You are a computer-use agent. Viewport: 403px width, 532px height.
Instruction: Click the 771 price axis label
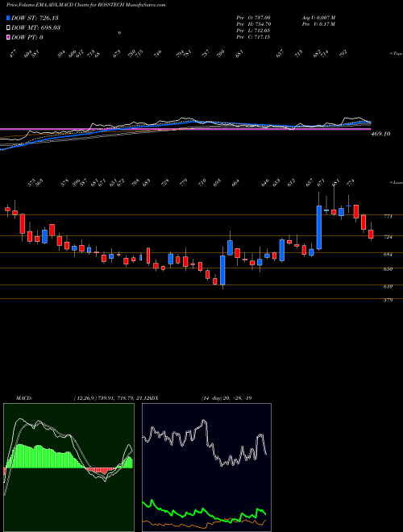click(x=388, y=216)
